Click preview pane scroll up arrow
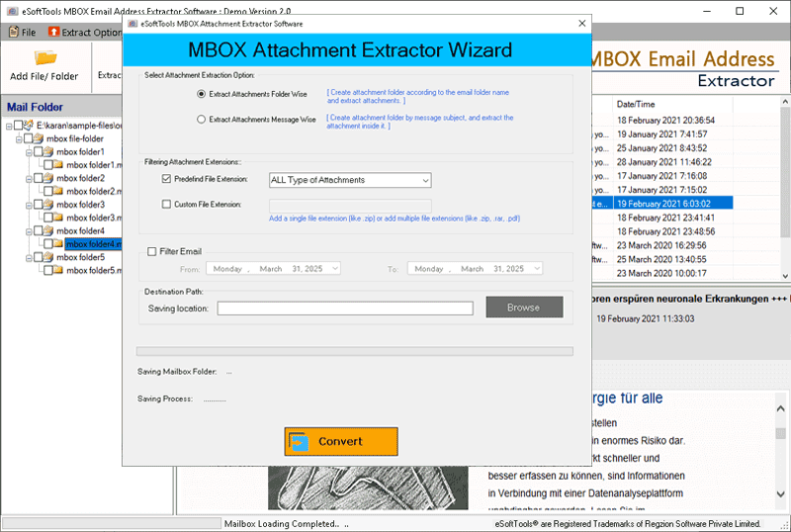 [x=780, y=408]
